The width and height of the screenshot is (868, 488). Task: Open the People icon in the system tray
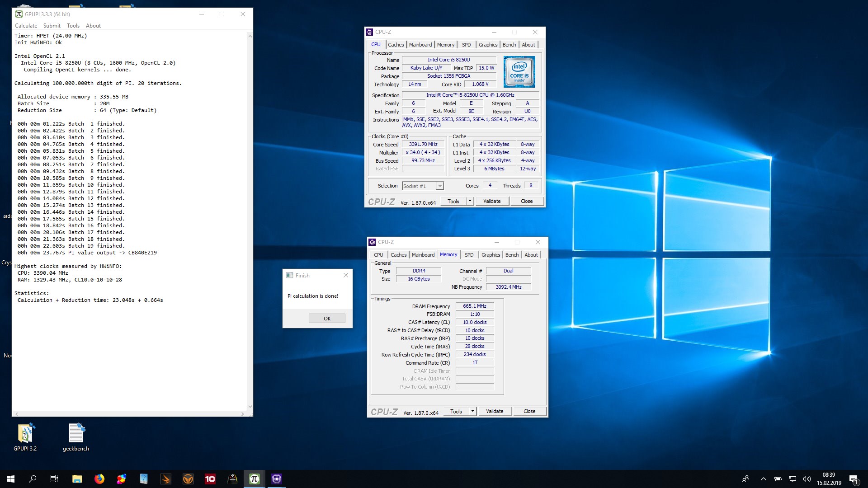pos(745,479)
